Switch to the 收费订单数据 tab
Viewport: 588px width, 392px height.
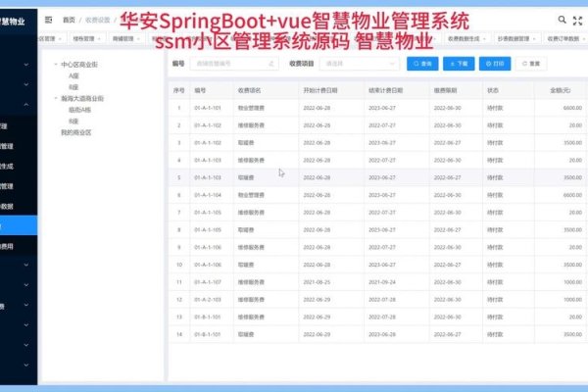pos(563,38)
